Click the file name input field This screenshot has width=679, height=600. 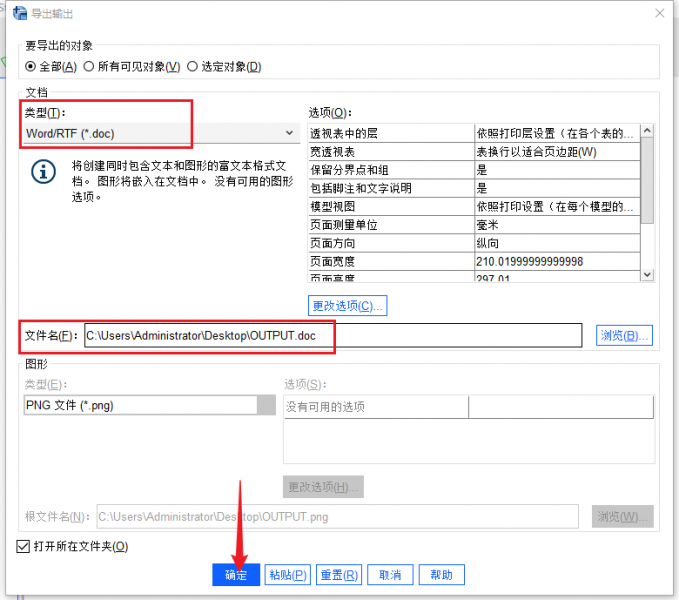coord(333,335)
